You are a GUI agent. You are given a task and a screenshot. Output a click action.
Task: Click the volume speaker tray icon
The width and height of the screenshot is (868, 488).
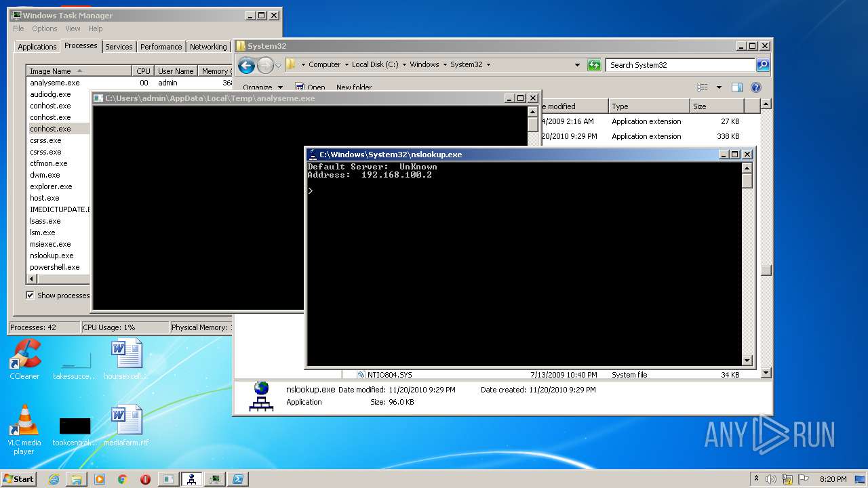point(771,479)
